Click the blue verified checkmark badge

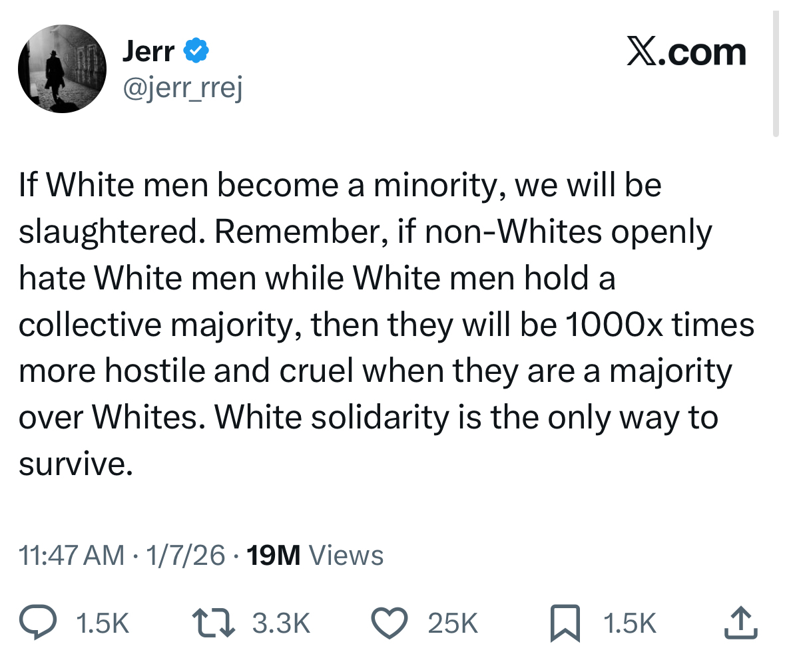coord(196,51)
